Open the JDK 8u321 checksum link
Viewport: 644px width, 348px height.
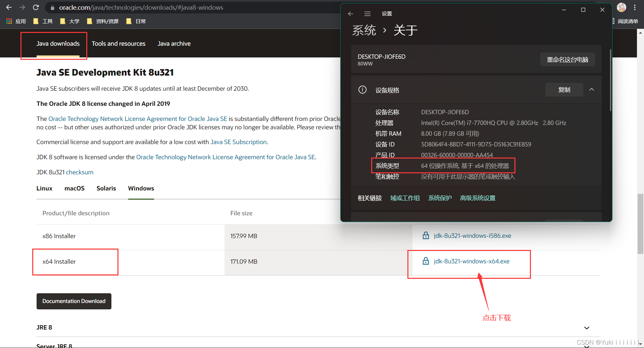(80, 172)
